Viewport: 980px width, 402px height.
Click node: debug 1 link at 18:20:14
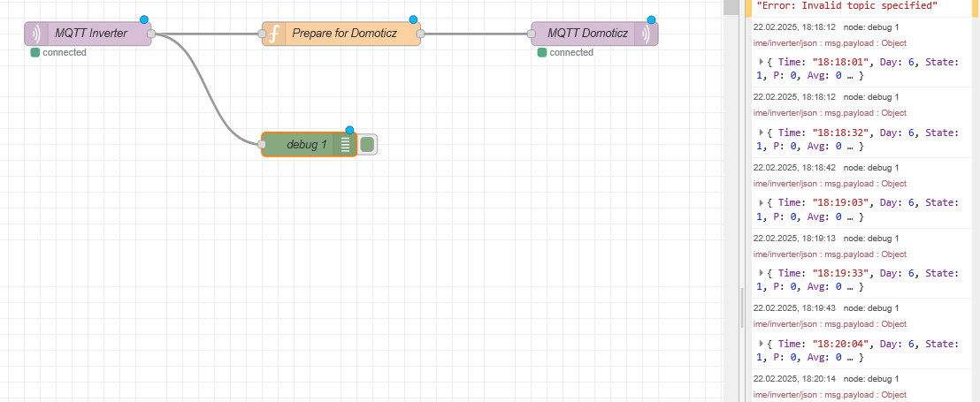pyautogui.click(x=870, y=378)
